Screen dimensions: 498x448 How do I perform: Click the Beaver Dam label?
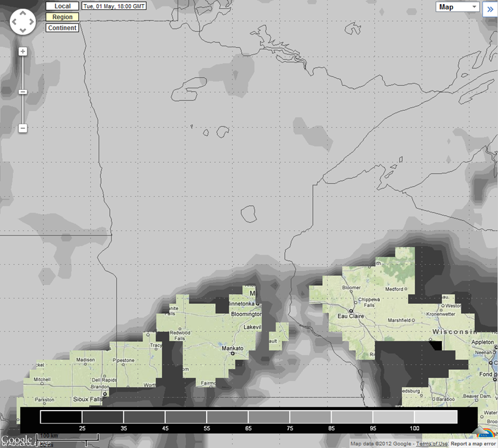click(x=477, y=395)
